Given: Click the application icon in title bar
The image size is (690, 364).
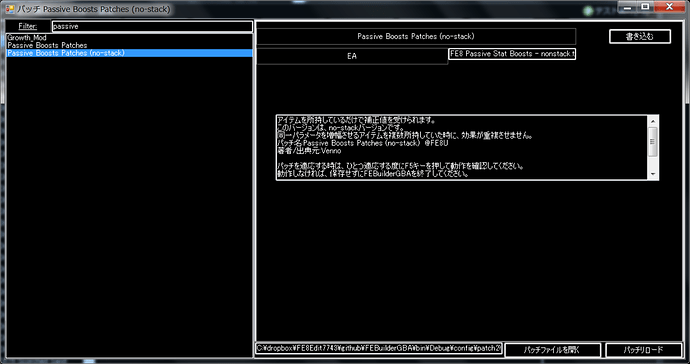Looking at the screenshot, I should coord(10,9).
